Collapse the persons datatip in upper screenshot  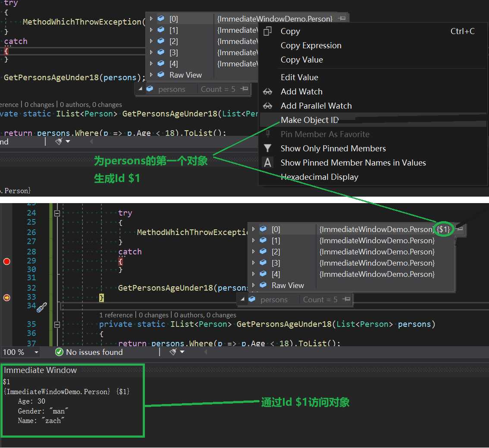(141, 89)
